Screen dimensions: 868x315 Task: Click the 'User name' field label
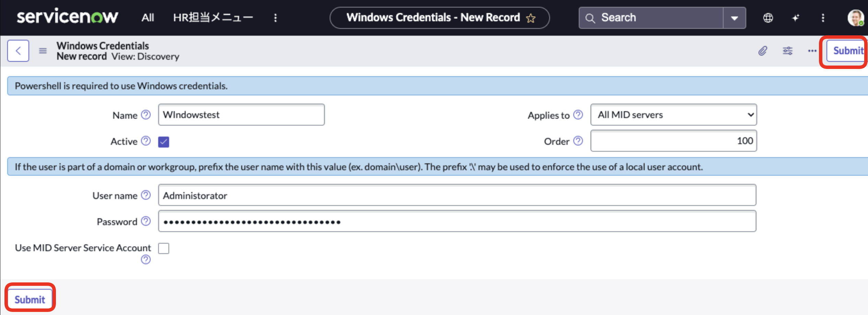click(x=115, y=196)
